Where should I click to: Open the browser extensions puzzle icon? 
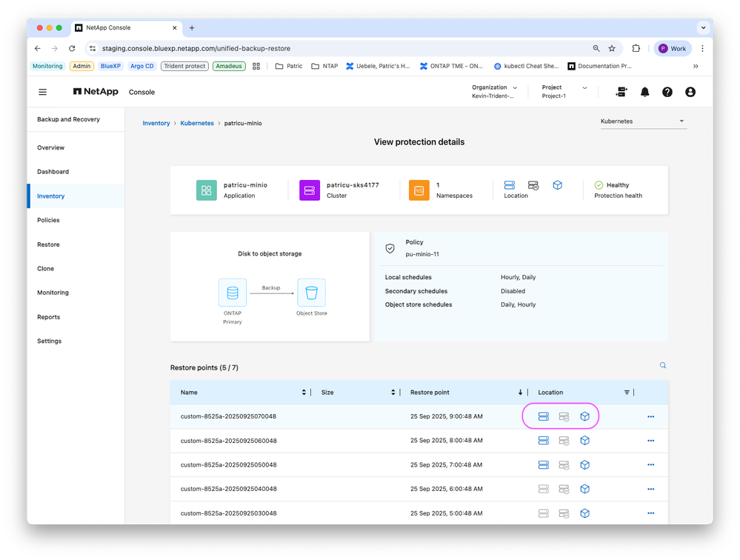(x=636, y=48)
